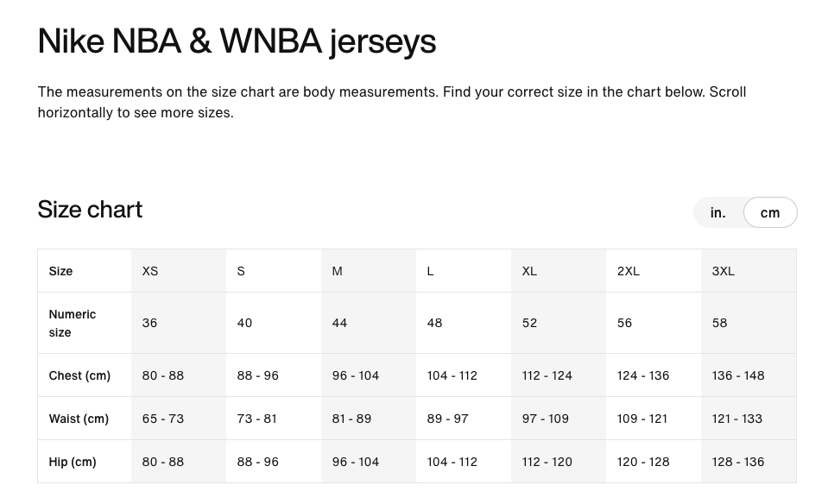828x504 pixels.
Task: Select the L column header
Action: [x=430, y=270]
